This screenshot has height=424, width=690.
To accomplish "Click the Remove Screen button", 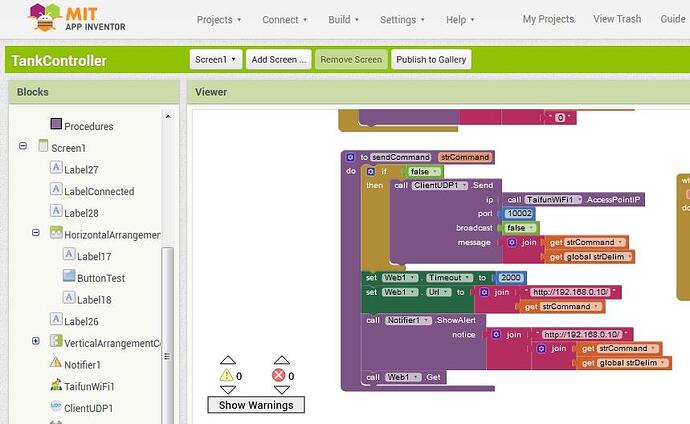I will click(351, 59).
